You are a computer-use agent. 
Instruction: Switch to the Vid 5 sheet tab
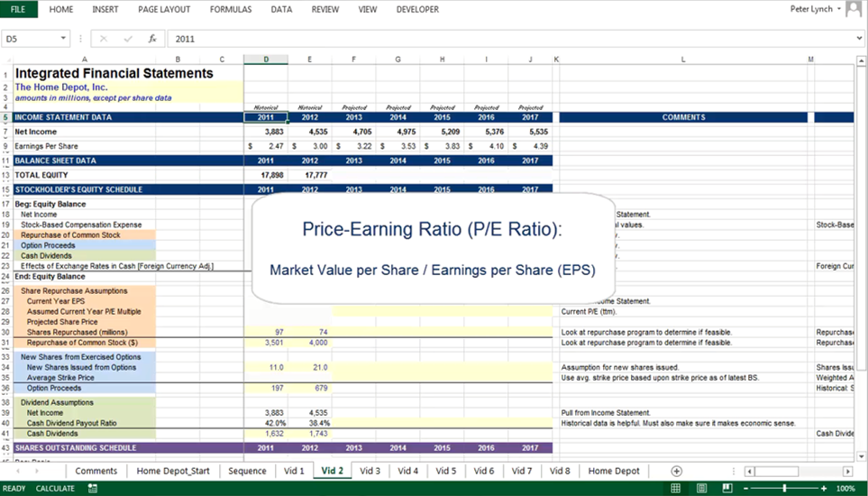[445, 471]
